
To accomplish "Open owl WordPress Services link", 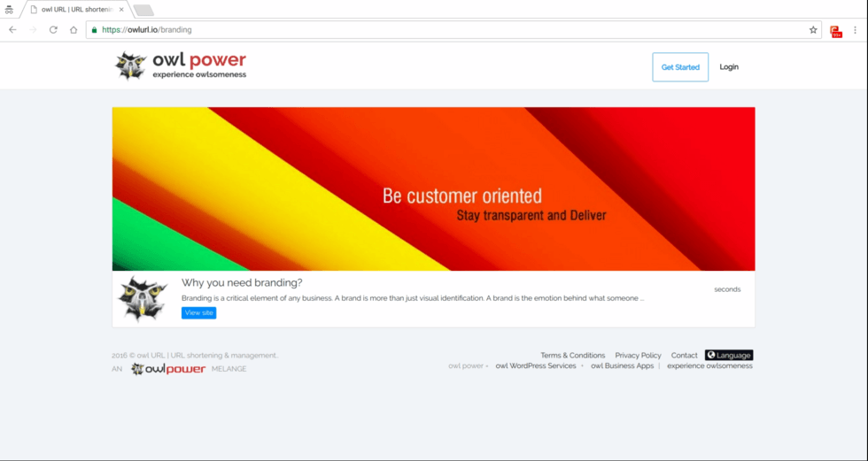I will tap(536, 366).
